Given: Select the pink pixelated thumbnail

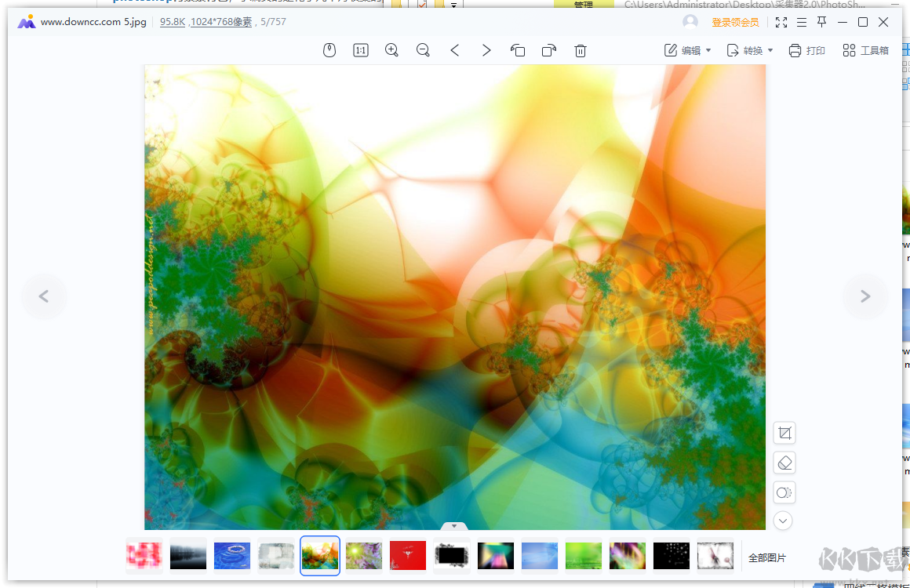Looking at the screenshot, I should tap(144, 556).
